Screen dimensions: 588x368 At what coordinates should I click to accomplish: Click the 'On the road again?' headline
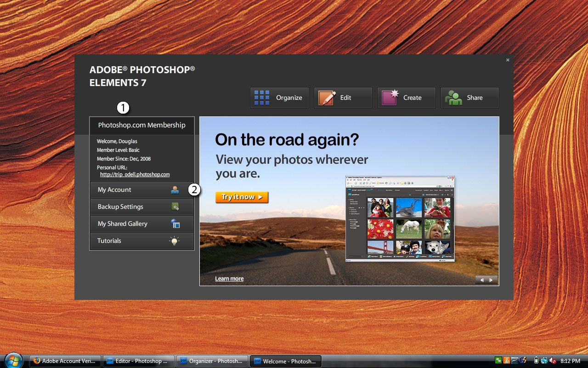point(287,139)
